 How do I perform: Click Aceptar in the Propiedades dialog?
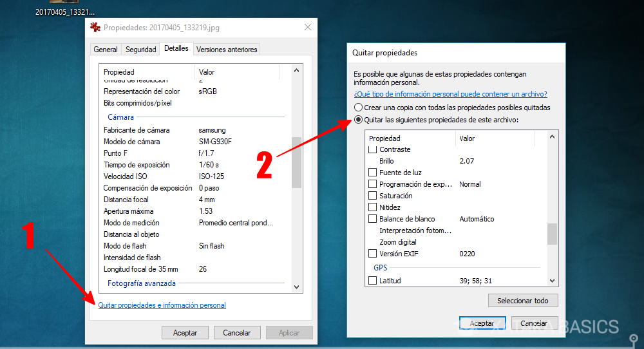[x=185, y=332]
